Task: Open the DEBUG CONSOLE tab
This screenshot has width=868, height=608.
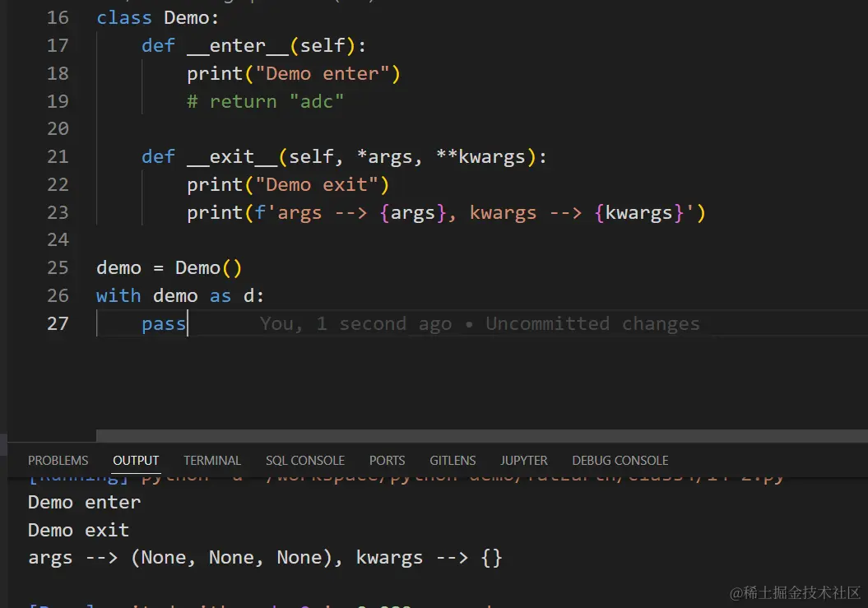Action: click(620, 460)
